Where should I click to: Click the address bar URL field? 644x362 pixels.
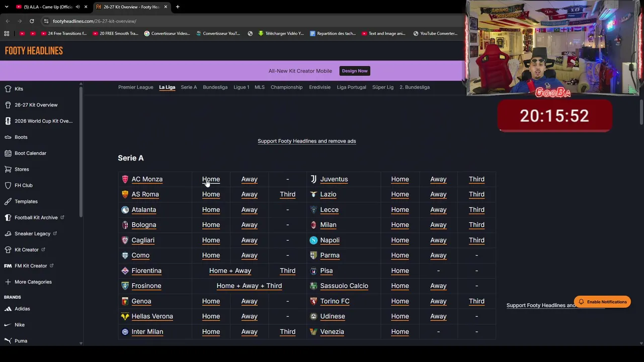pos(252,21)
